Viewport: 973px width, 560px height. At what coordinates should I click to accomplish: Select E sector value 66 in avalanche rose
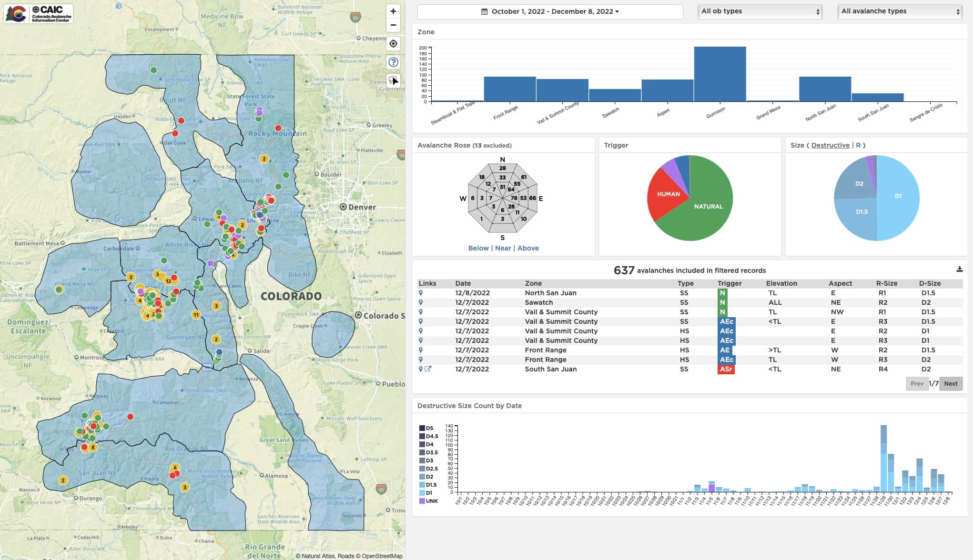coord(532,198)
